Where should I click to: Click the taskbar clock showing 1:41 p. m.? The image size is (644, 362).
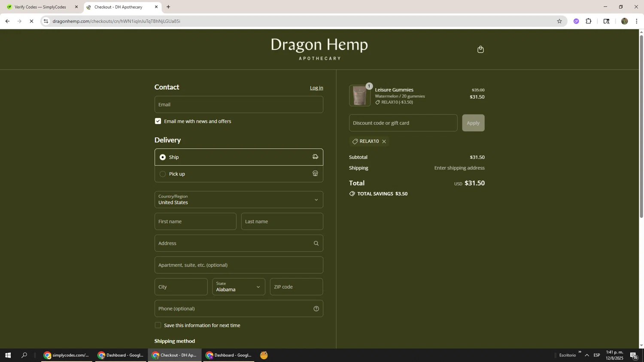(x=614, y=355)
